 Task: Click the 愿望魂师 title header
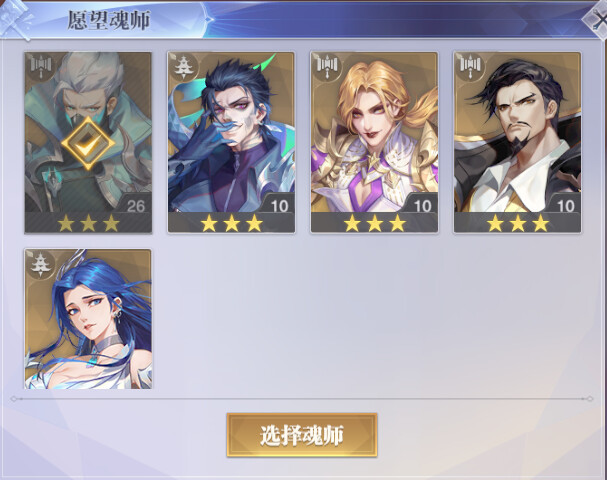108,21
